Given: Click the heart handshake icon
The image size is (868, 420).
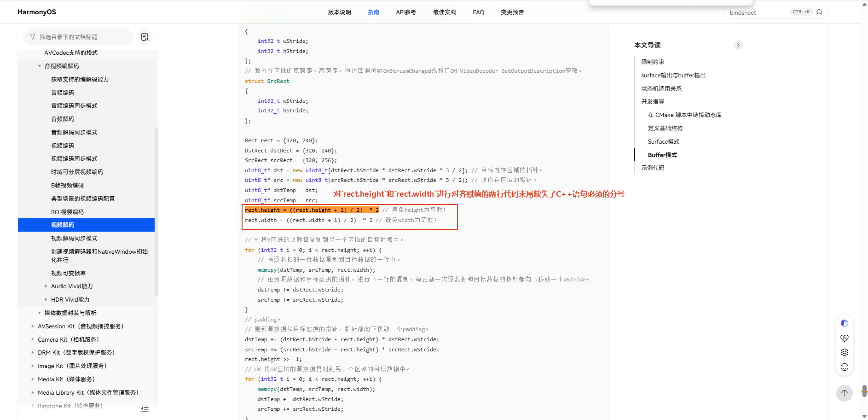Looking at the screenshot, I should (844, 338).
